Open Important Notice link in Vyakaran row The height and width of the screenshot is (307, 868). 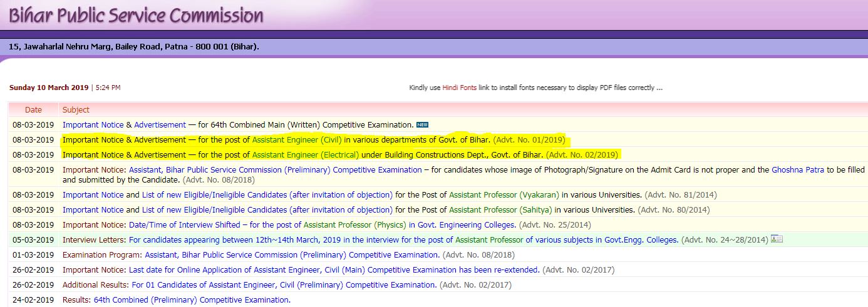pos(93,194)
